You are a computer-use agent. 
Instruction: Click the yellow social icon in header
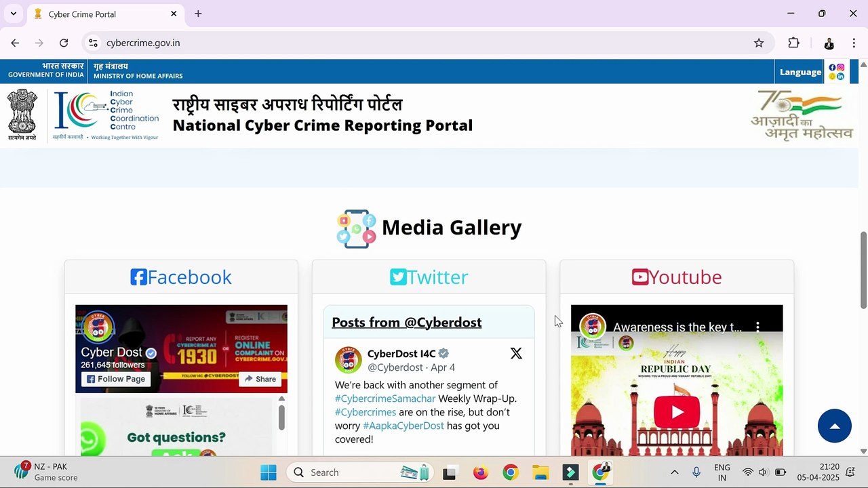pyautogui.click(x=832, y=77)
